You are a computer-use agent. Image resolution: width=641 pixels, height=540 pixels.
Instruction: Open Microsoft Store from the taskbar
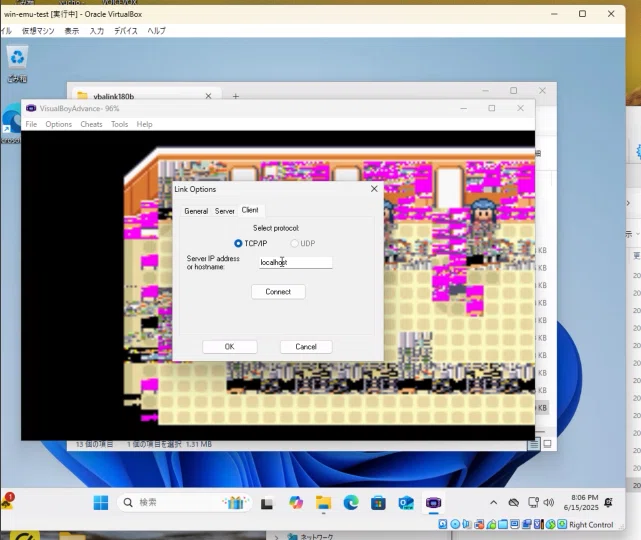coord(378,503)
